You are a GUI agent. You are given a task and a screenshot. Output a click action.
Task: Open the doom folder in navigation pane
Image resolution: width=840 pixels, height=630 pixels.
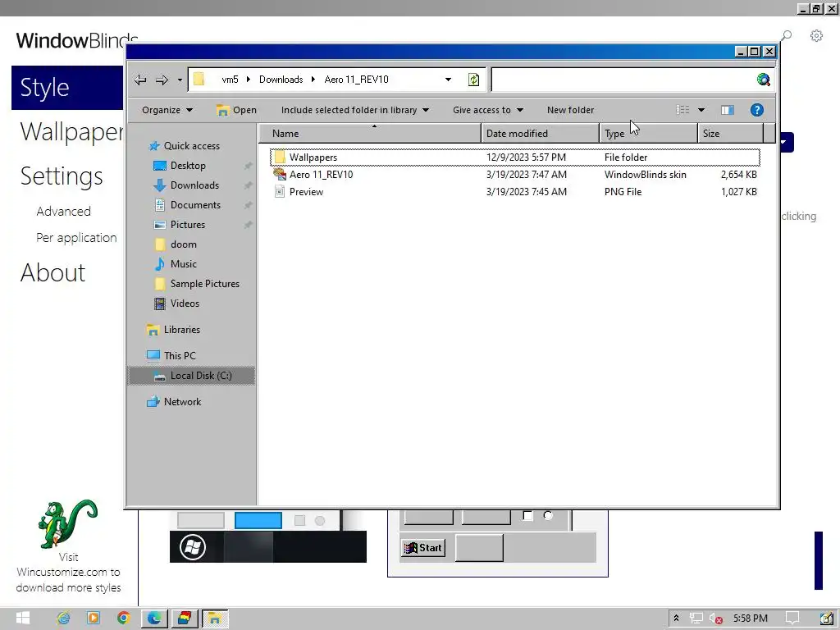(176, 244)
